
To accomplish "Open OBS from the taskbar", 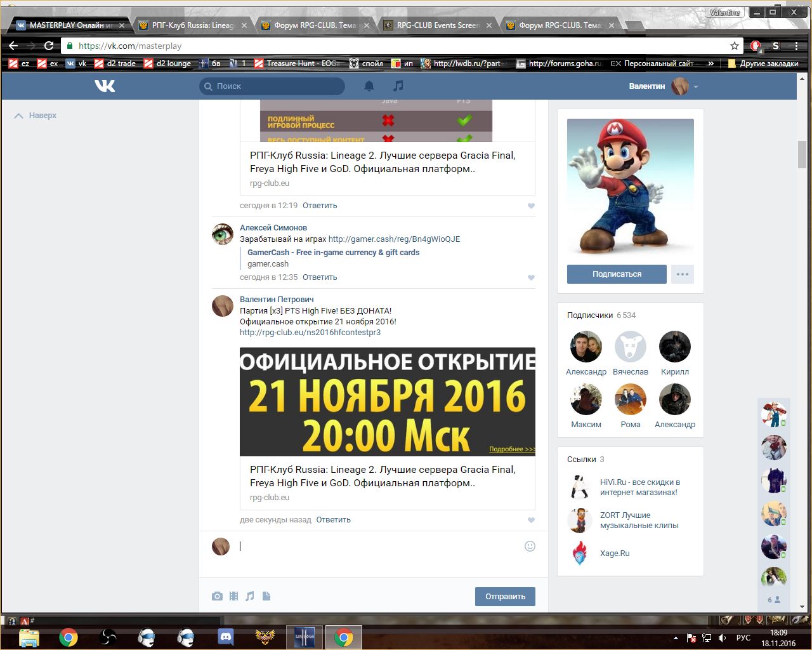I will [x=108, y=637].
